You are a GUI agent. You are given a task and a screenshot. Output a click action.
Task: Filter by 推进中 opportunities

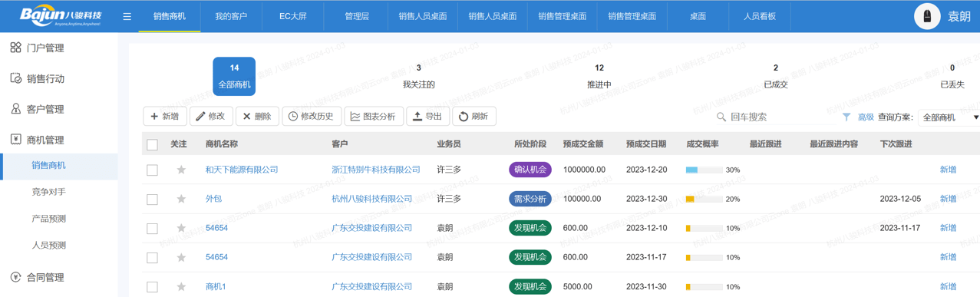click(x=599, y=76)
